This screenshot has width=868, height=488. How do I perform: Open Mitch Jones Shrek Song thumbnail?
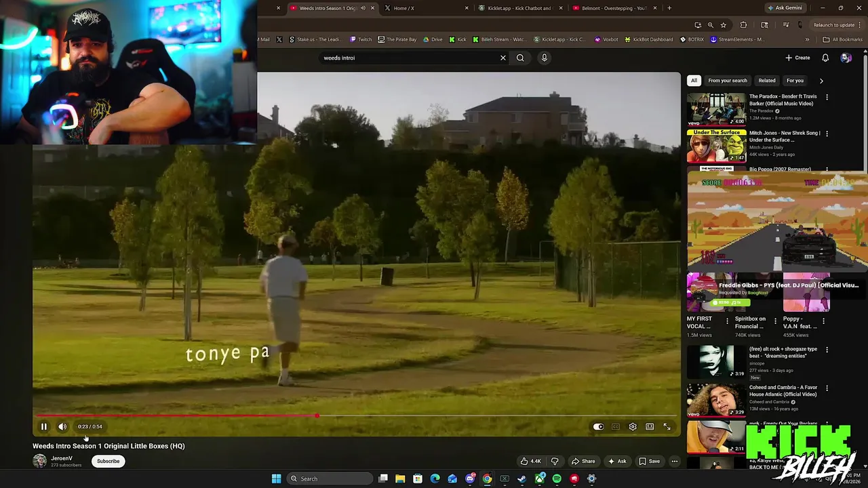click(x=716, y=146)
